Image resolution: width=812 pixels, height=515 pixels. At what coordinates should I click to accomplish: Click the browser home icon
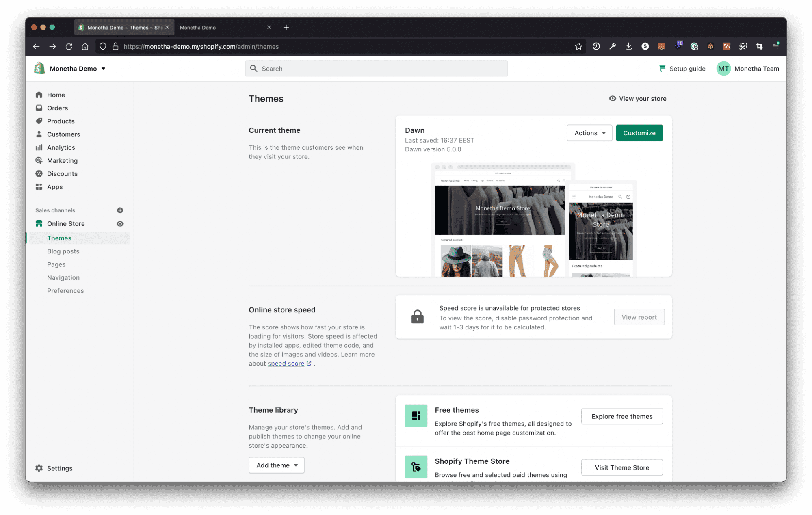pos(85,46)
